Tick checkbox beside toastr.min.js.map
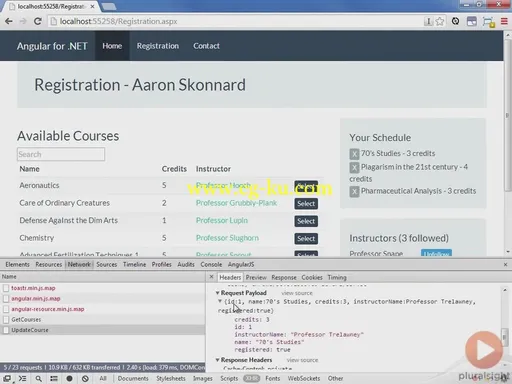 [x=6, y=288]
